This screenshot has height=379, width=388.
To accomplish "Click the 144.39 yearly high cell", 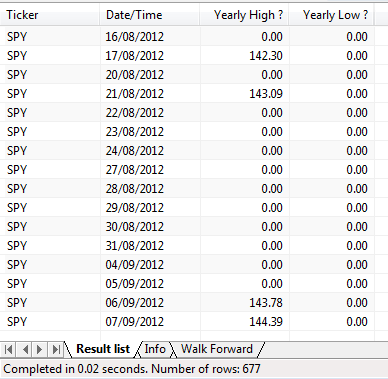I will click(245, 322).
